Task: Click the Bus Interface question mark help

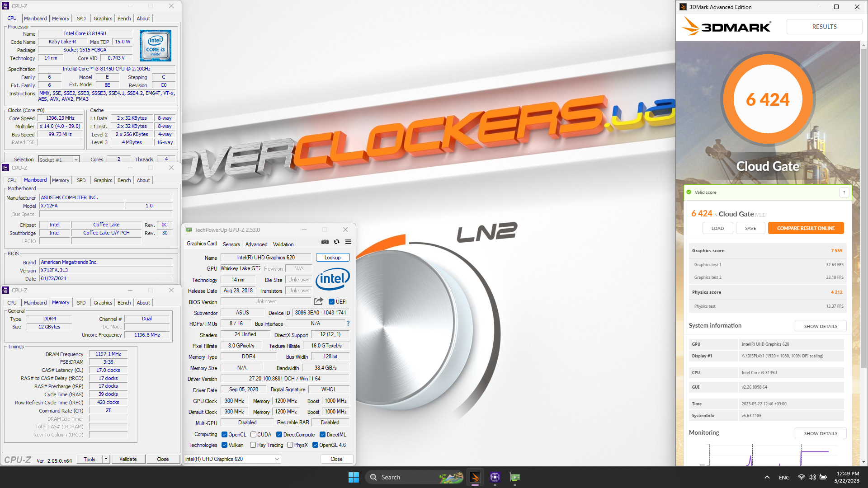Action: point(348,324)
